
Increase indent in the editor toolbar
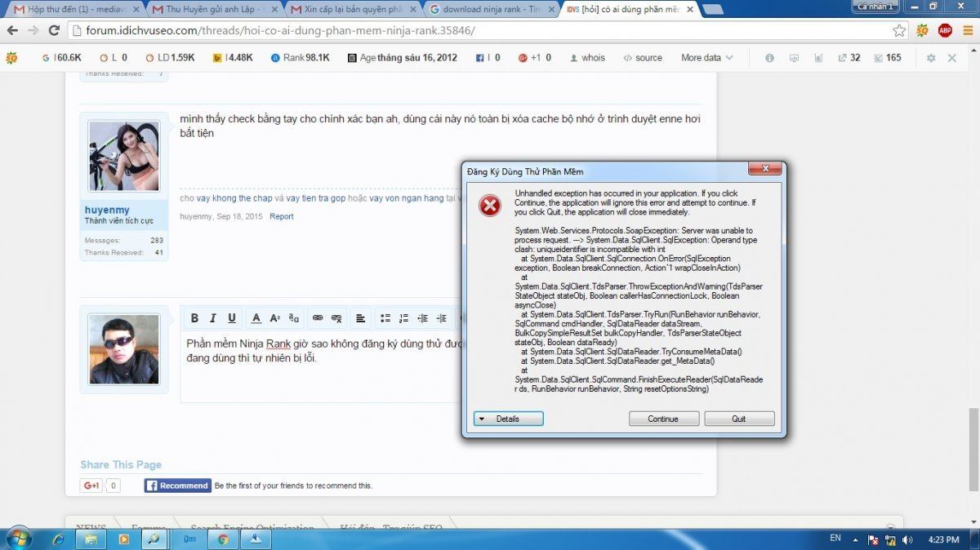[x=441, y=318]
